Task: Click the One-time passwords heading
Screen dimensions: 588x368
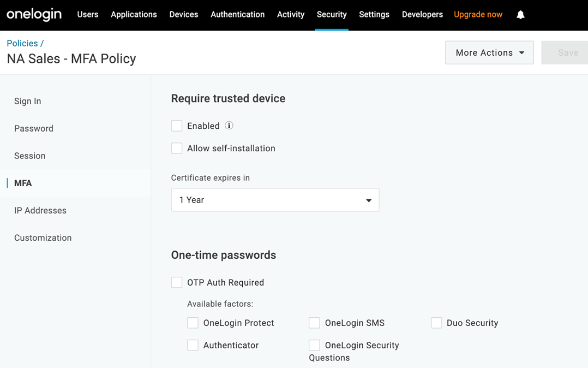Action: pos(224,255)
